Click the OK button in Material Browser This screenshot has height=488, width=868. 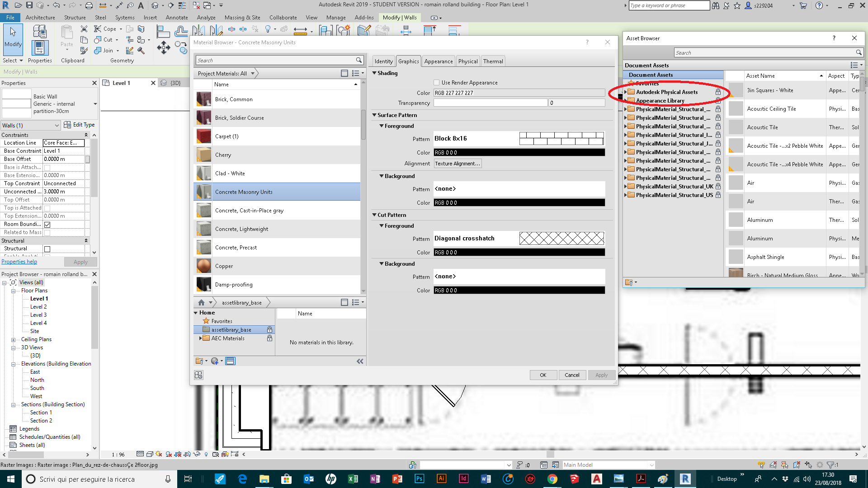pyautogui.click(x=543, y=375)
